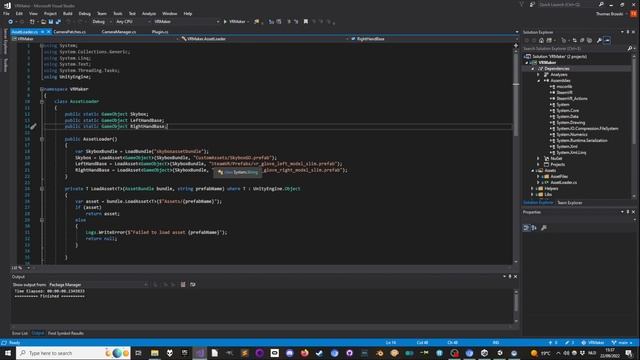Focus the Search Solution Explorer field

tap(576, 48)
